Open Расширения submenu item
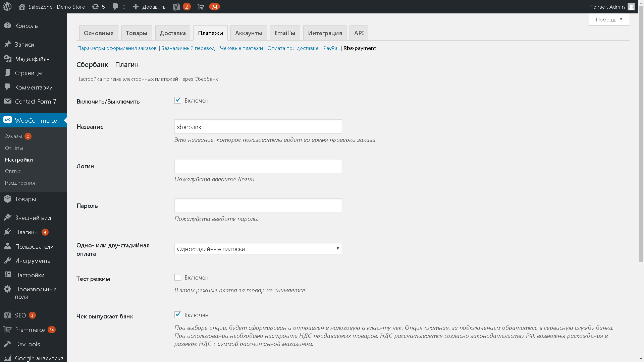The height and width of the screenshot is (362, 644). pyautogui.click(x=20, y=183)
